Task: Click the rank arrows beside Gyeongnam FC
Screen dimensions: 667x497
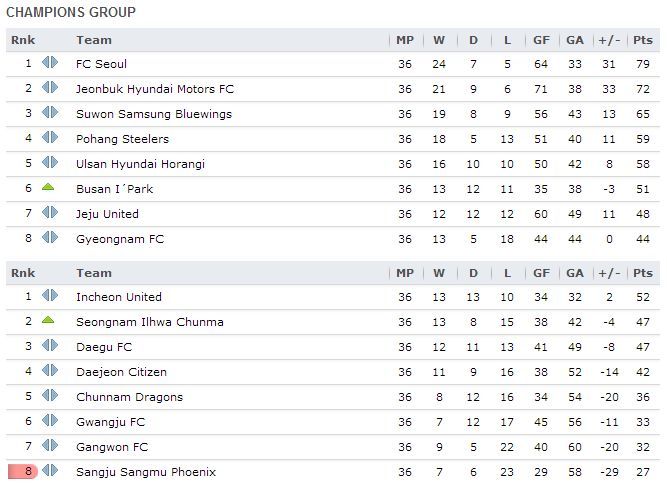Action: click(50, 237)
